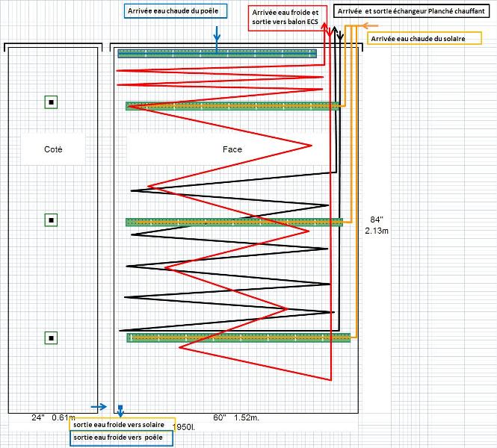This screenshot has height=448, width=497.
Task: Click the blue down arrow below the poêle label
Action: (x=217, y=34)
